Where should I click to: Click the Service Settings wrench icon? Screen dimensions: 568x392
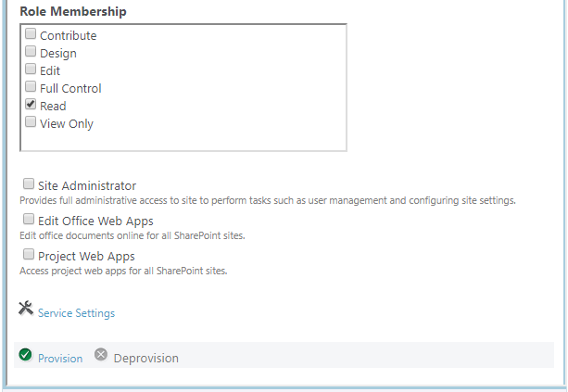pyautogui.click(x=26, y=309)
